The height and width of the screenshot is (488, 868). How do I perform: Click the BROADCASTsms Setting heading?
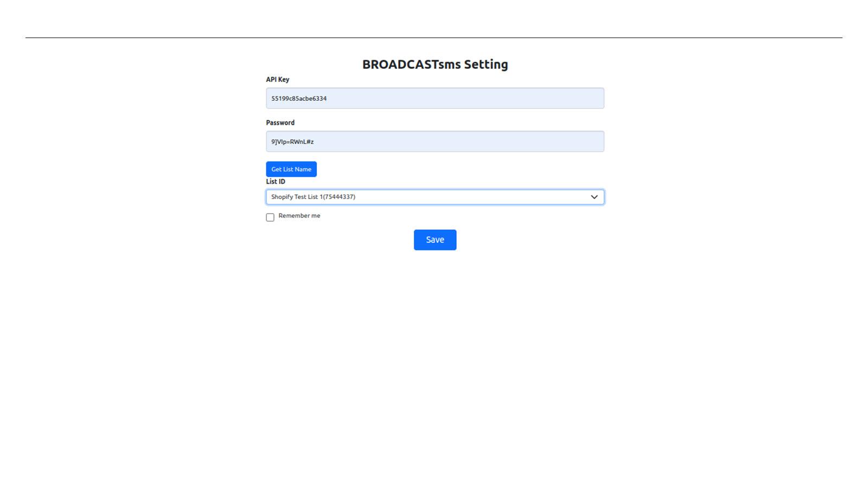[x=435, y=64]
